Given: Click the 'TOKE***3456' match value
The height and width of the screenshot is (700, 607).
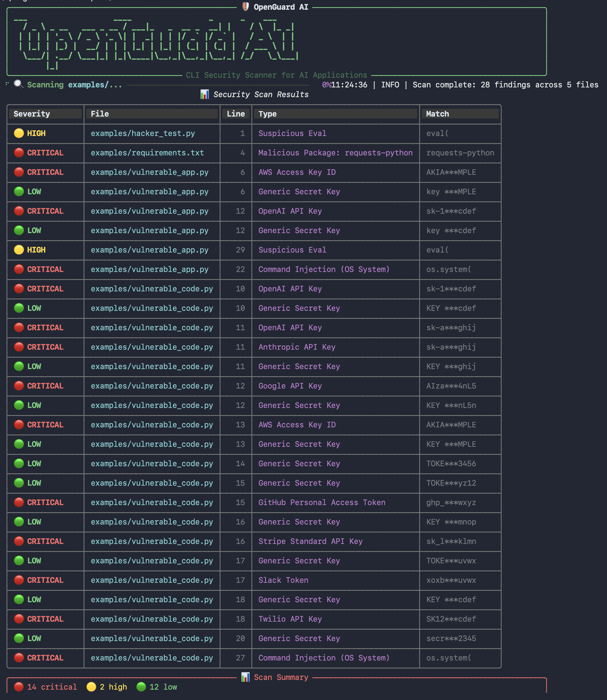Looking at the screenshot, I should coord(451,463).
